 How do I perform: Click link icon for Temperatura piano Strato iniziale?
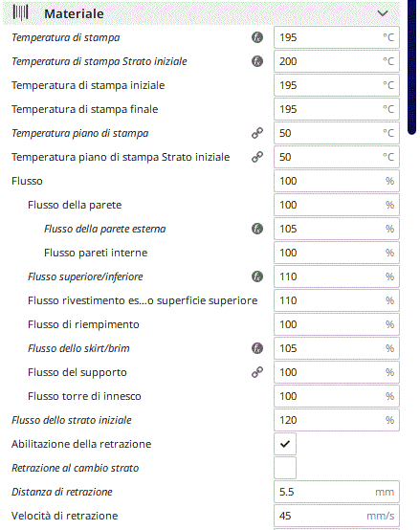coord(257,157)
